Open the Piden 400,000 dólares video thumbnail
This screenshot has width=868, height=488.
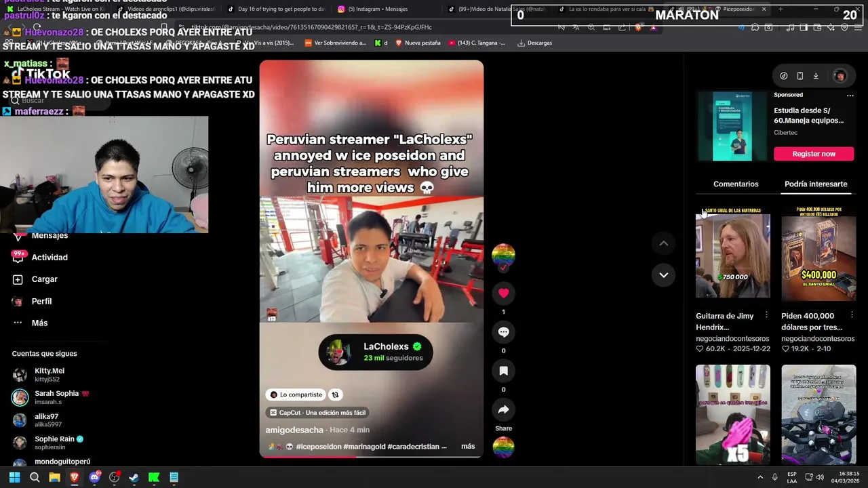coord(818,253)
